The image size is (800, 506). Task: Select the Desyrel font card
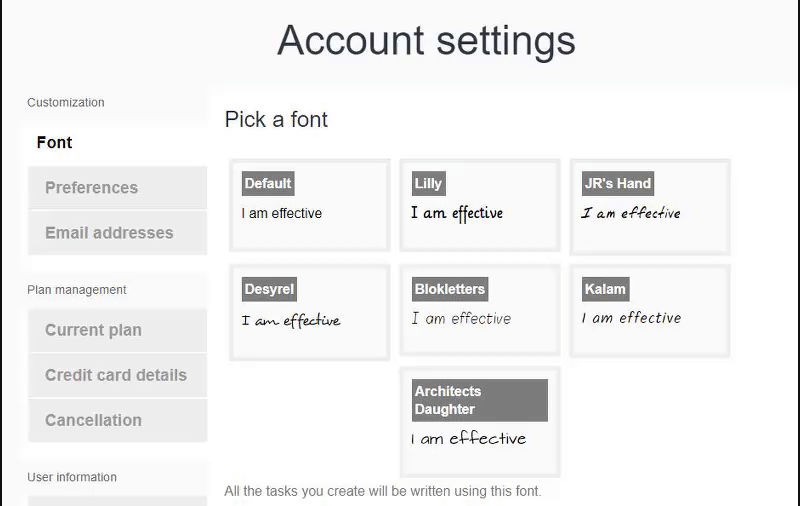point(310,312)
